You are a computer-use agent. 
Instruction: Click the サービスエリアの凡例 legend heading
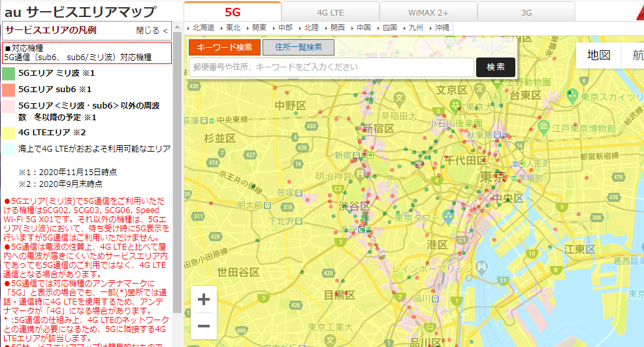pyautogui.click(x=51, y=31)
